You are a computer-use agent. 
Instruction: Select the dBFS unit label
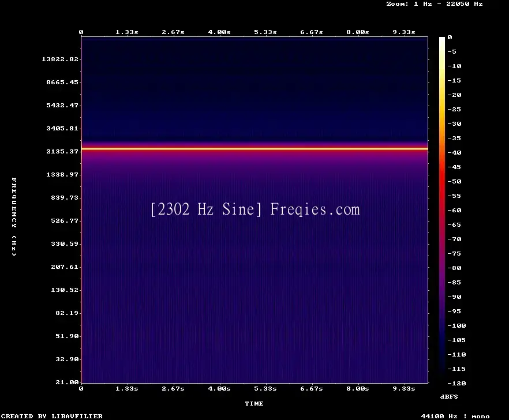point(449,396)
